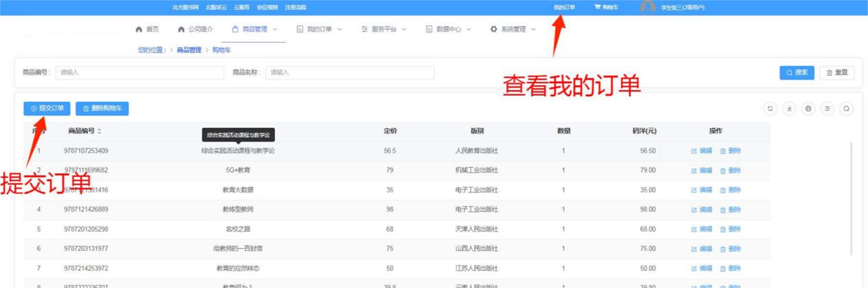Viewport: 868px width, 288px height.
Task: Click the 商品编号 column header
Action: coord(82,131)
